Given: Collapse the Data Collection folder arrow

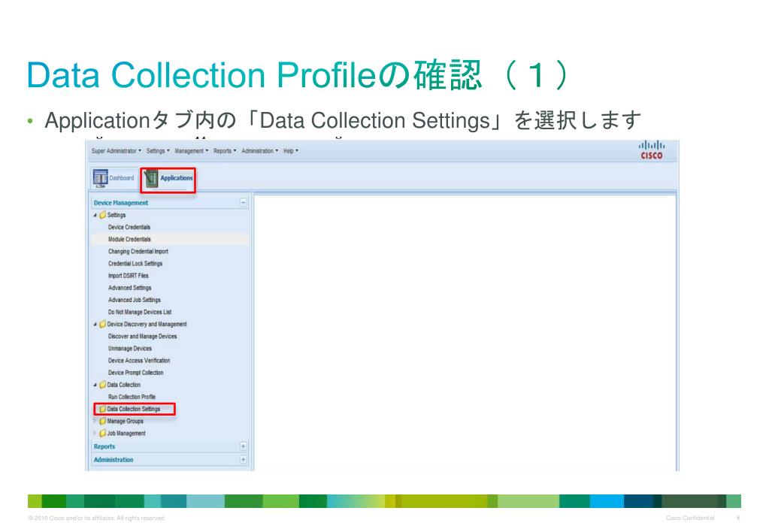Looking at the screenshot, I should (95, 385).
